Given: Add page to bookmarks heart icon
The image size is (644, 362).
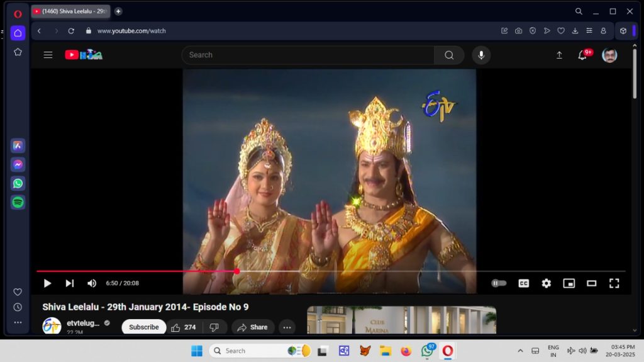Looking at the screenshot, I should coord(560,31).
